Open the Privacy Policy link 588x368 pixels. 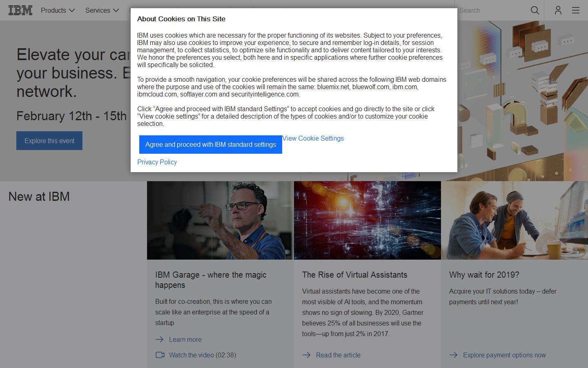point(157,162)
